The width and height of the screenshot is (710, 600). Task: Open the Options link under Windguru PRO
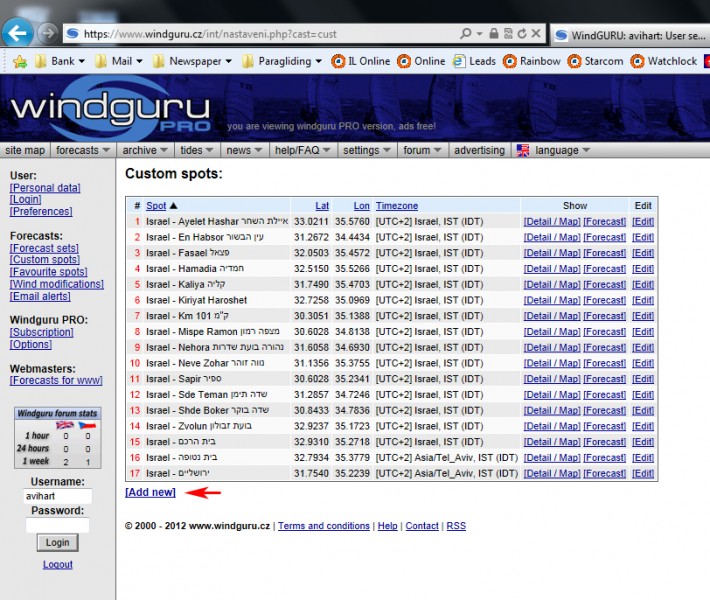pos(30,344)
